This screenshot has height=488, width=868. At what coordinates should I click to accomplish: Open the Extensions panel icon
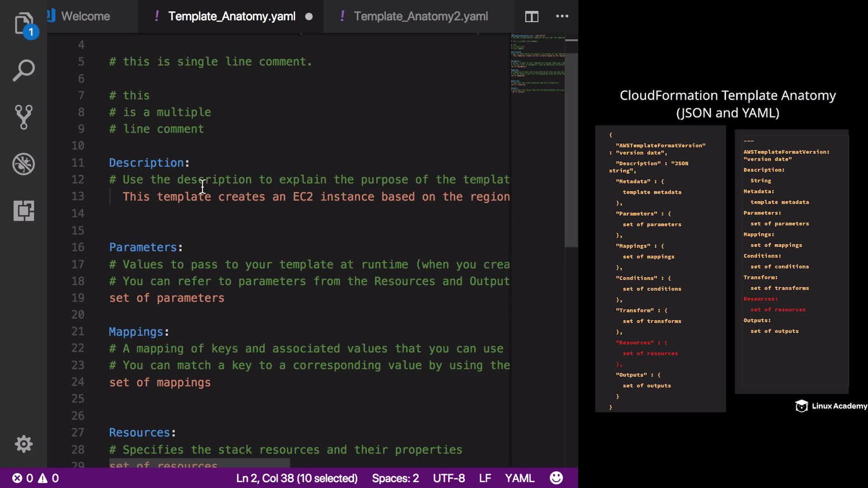point(24,211)
